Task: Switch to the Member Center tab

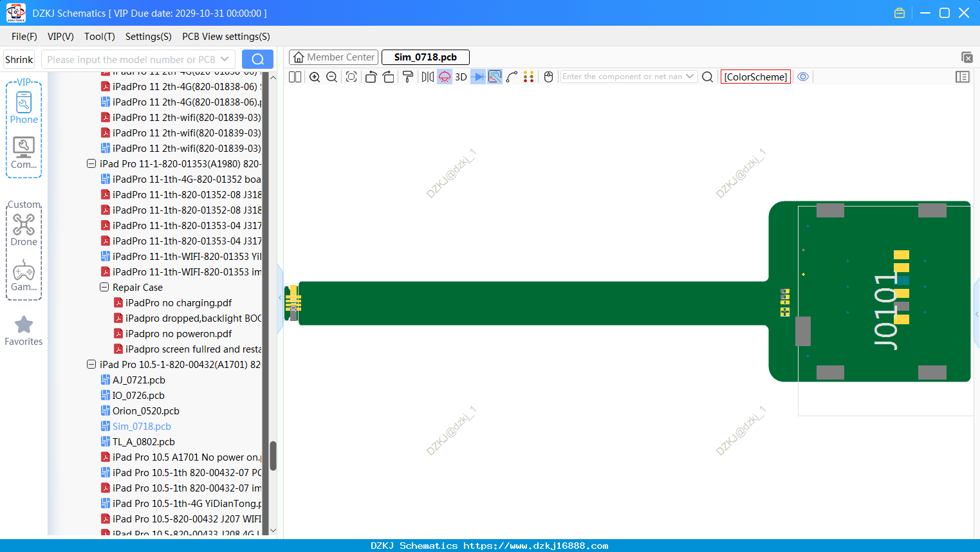Action: [x=333, y=57]
